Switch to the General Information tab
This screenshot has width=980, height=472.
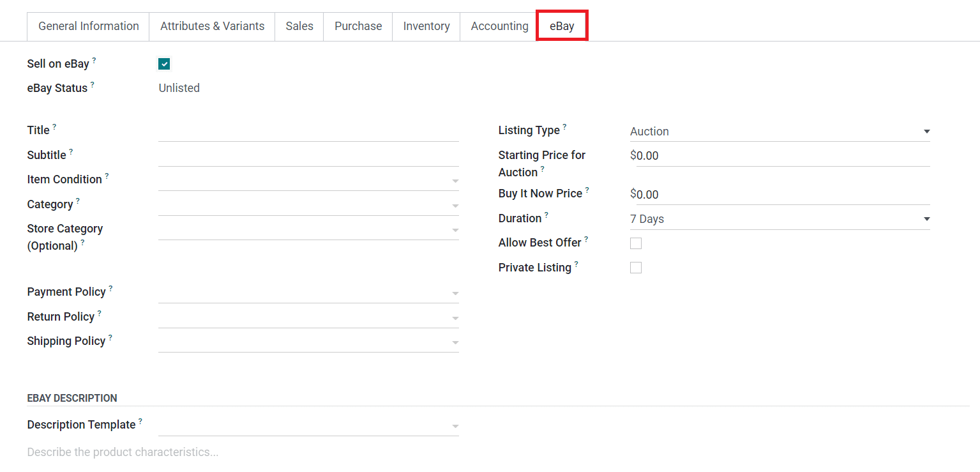[89, 26]
